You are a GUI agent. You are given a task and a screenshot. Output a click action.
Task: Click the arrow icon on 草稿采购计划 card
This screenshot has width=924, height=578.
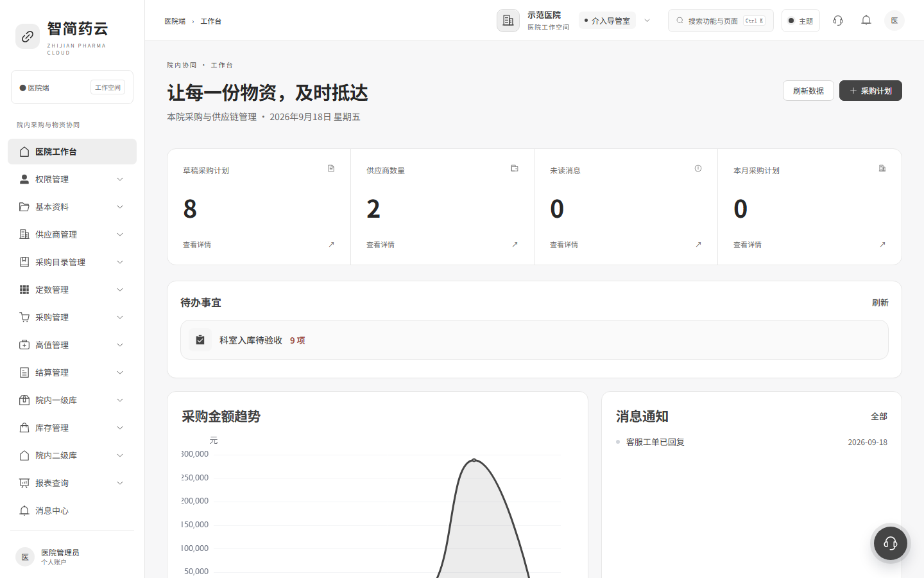point(331,245)
